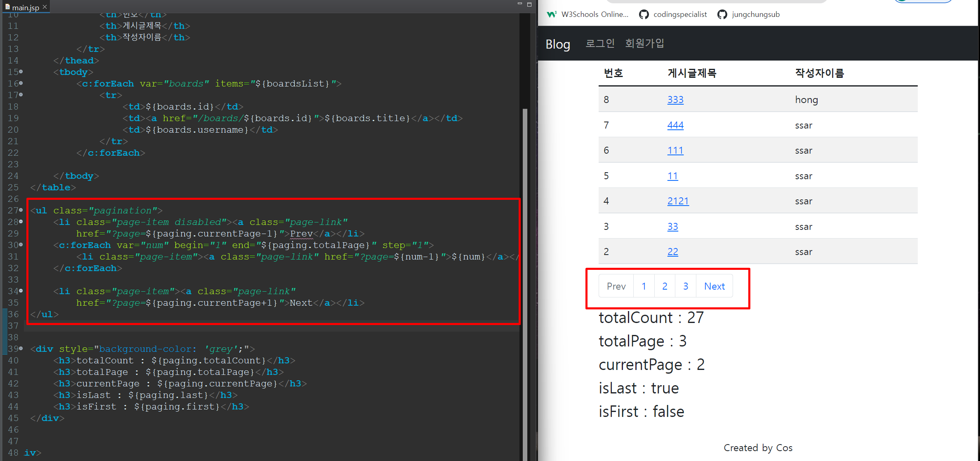Click the Blog brand link
This screenshot has height=461, width=980.
coord(558,44)
